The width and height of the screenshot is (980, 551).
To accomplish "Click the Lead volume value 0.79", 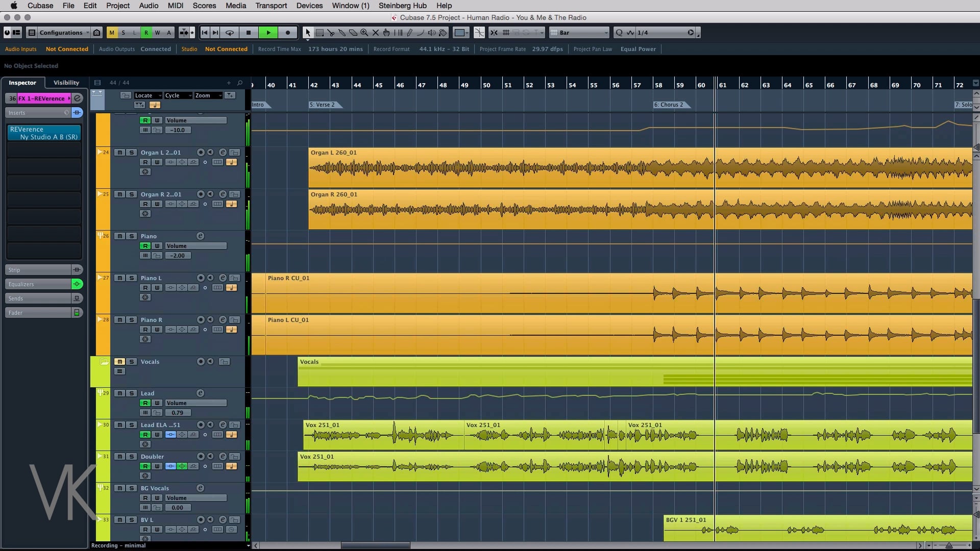I will click(x=178, y=413).
